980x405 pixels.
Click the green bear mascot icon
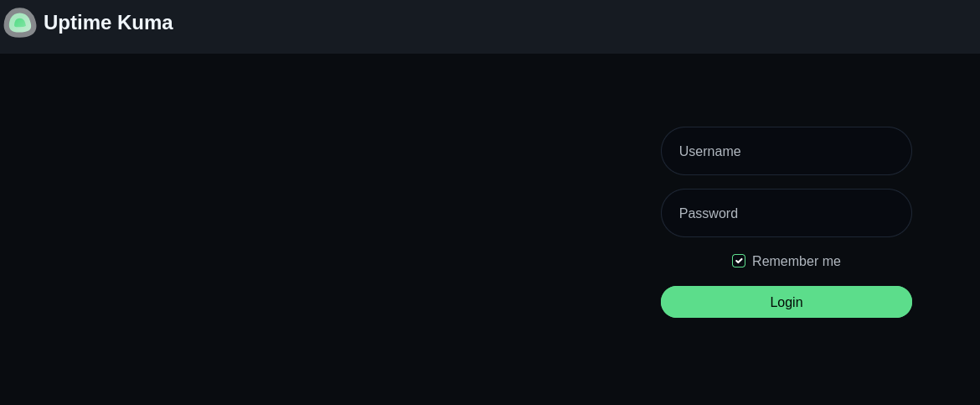tap(20, 23)
